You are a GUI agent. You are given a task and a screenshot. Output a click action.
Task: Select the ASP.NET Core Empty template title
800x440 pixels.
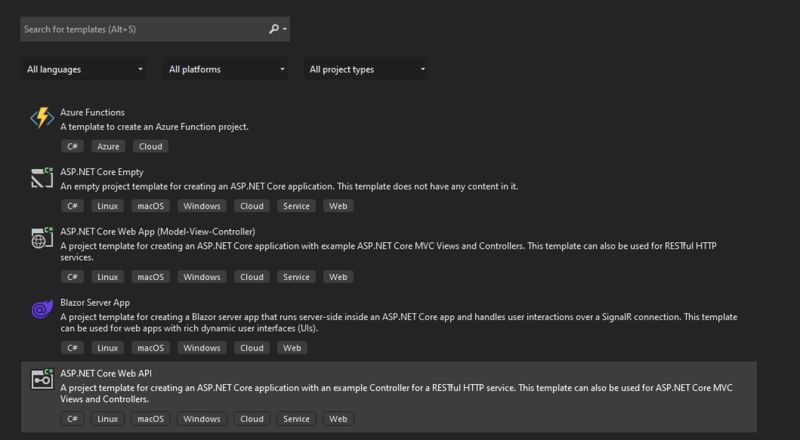[102, 172]
